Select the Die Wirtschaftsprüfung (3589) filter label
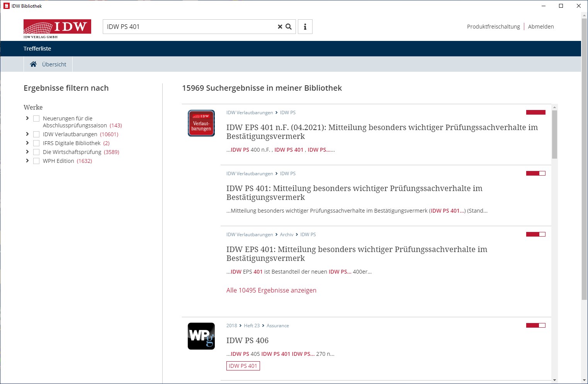This screenshot has height=384, width=588. point(81,152)
